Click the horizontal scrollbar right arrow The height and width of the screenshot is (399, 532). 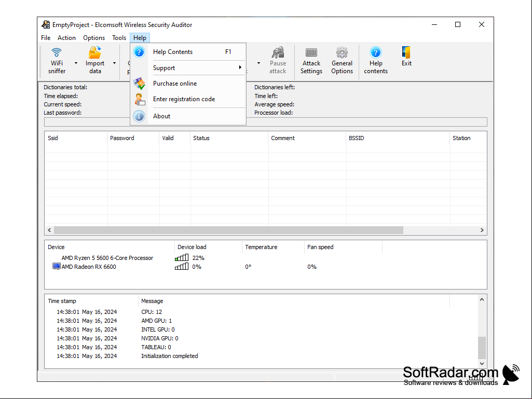click(482, 230)
